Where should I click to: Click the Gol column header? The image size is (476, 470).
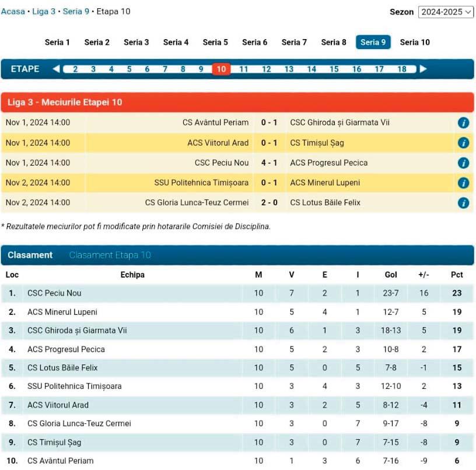click(391, 275)
